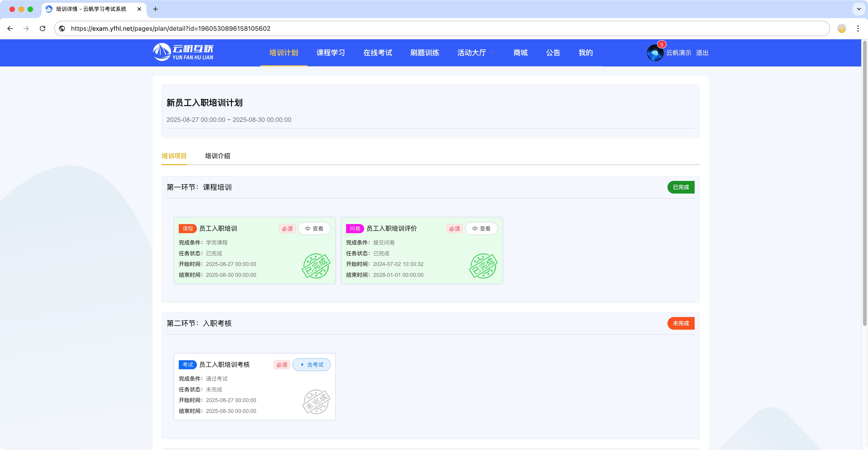The height and width of the screenshot is (450, 868).
Task: Click the 云帆演示 username
Action: click(678, 53)
